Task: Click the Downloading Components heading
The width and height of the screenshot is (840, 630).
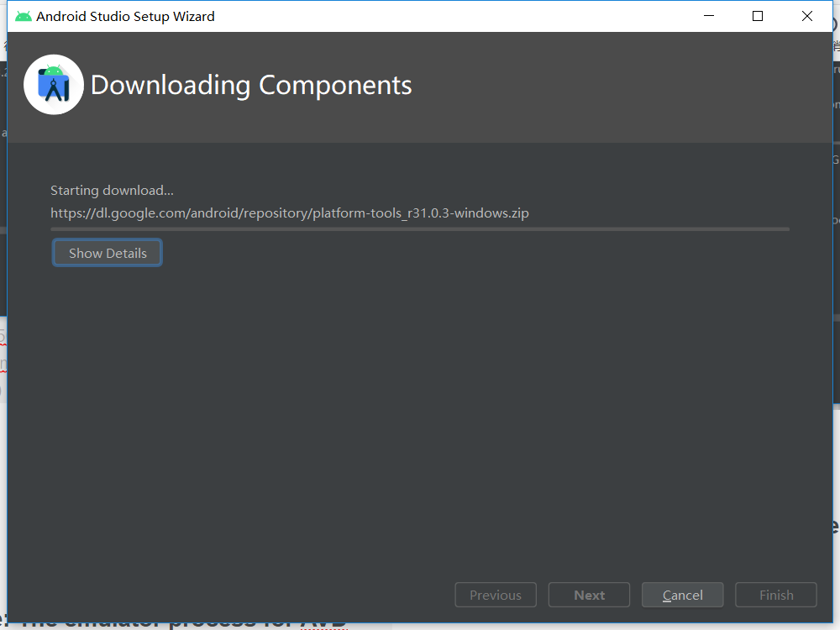Action: click(251, 85)
